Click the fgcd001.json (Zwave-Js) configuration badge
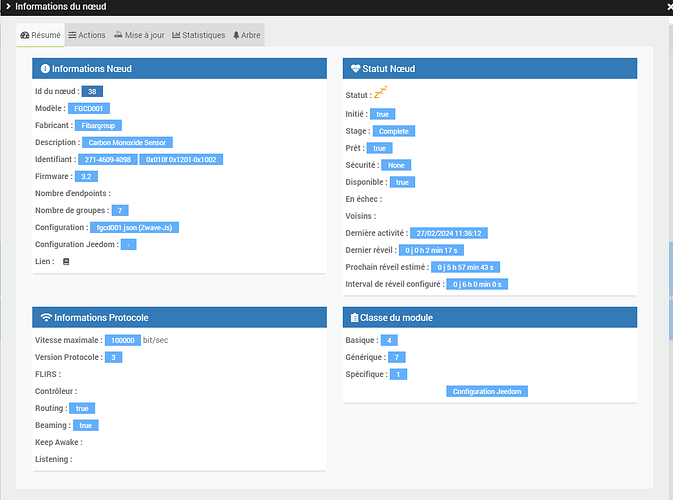Screen dimensions: 673x500 134,227
